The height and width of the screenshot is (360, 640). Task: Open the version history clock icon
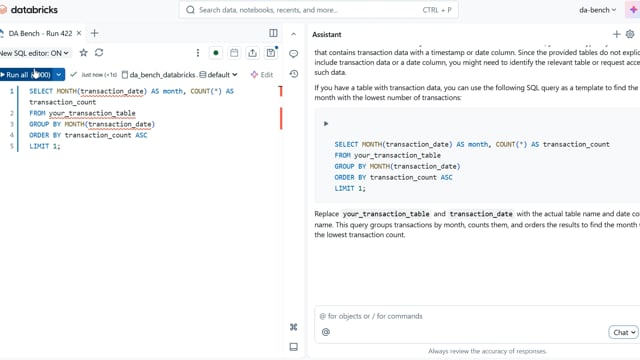click(x=293, y=74)
